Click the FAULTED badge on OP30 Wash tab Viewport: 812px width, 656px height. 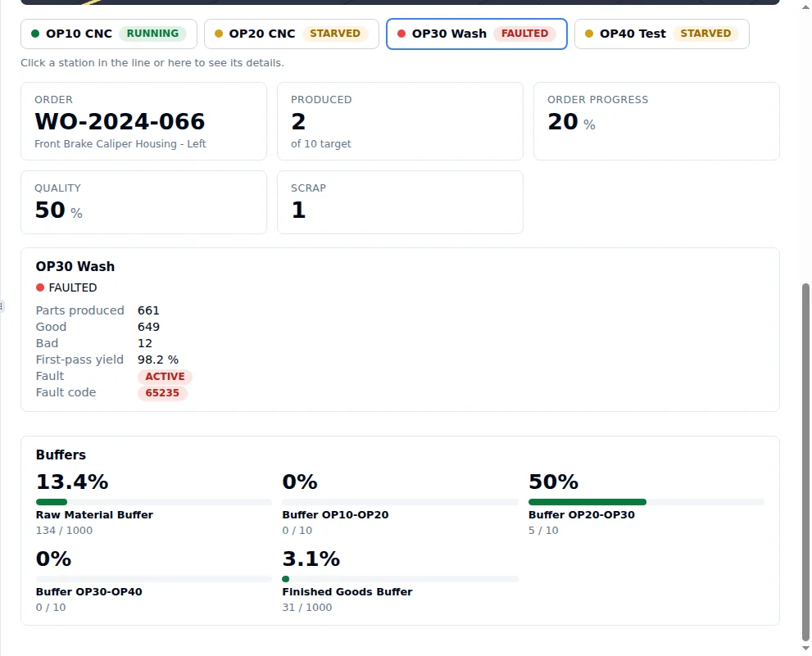point(524,34)
